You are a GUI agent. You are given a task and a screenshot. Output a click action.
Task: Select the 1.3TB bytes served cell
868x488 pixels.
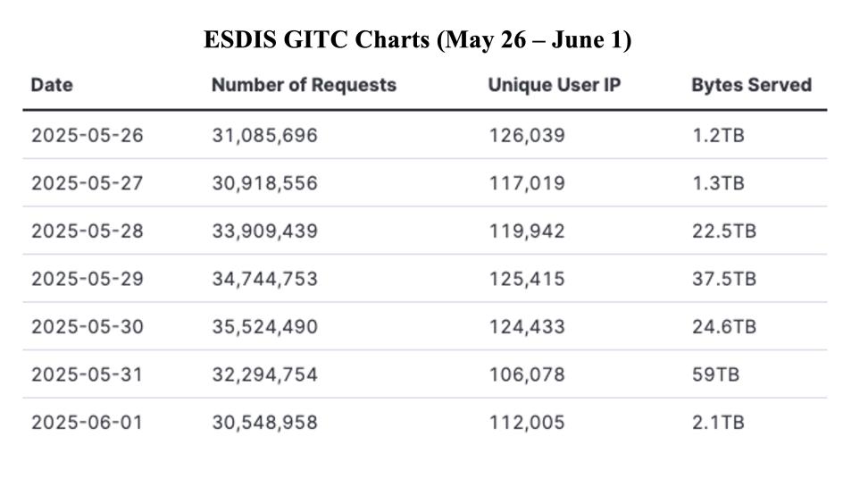719,183
